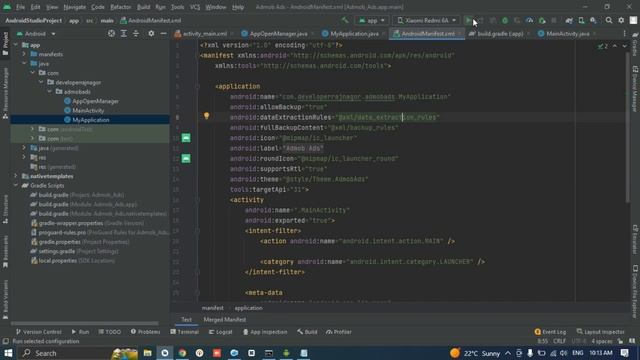The width and height of the screenshot is (640, 360).
Task: Click the Search Everywhere magnifier icon
Action: pos(609,20)
